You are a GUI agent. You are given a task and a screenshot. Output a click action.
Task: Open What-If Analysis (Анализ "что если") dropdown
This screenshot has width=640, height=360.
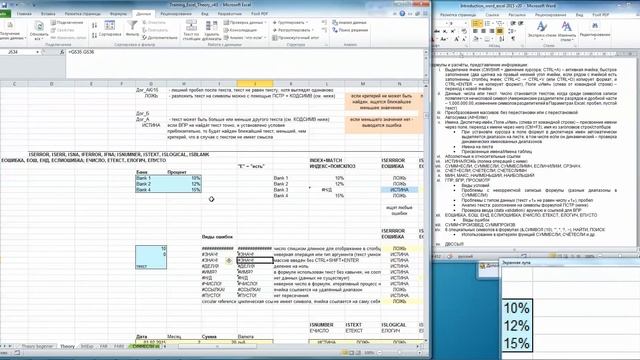click(x=245, y=38)
